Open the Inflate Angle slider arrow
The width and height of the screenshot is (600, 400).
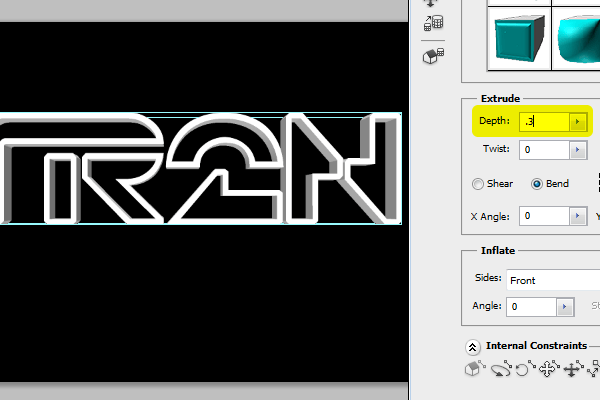point(565,307)
